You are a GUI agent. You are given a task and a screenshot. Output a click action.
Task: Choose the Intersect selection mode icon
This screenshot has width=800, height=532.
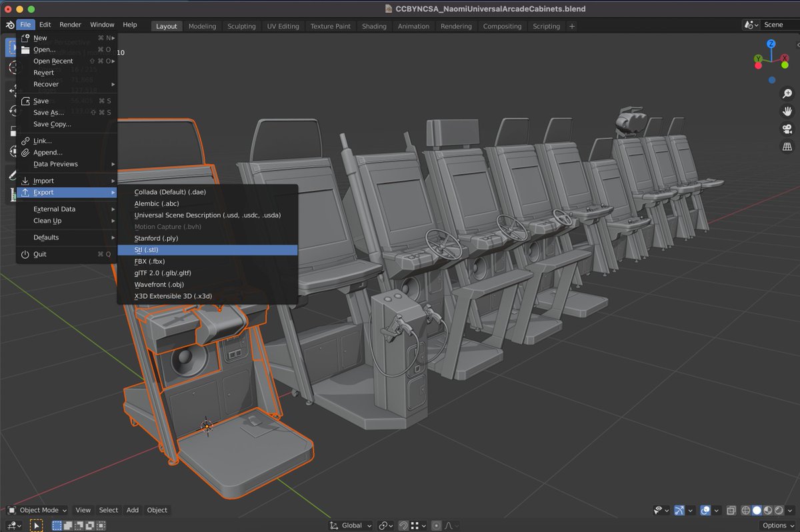[x=101, y=526]
